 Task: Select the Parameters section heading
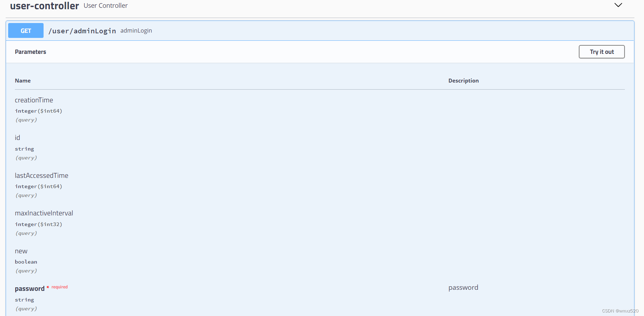coord(30,52)
